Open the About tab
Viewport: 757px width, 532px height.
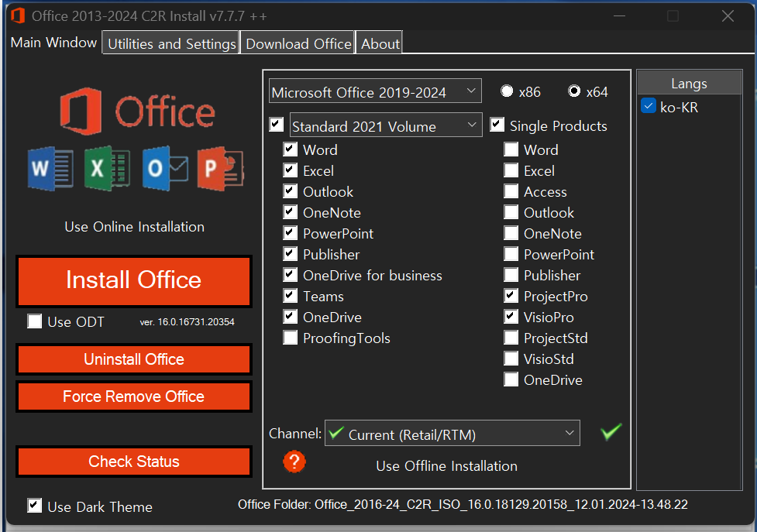(380, 43)
